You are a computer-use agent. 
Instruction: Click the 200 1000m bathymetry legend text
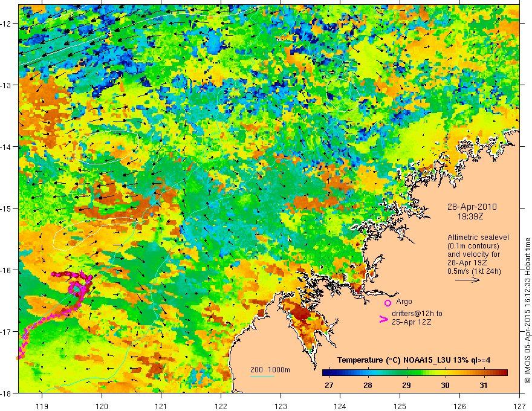coord(270,370)
